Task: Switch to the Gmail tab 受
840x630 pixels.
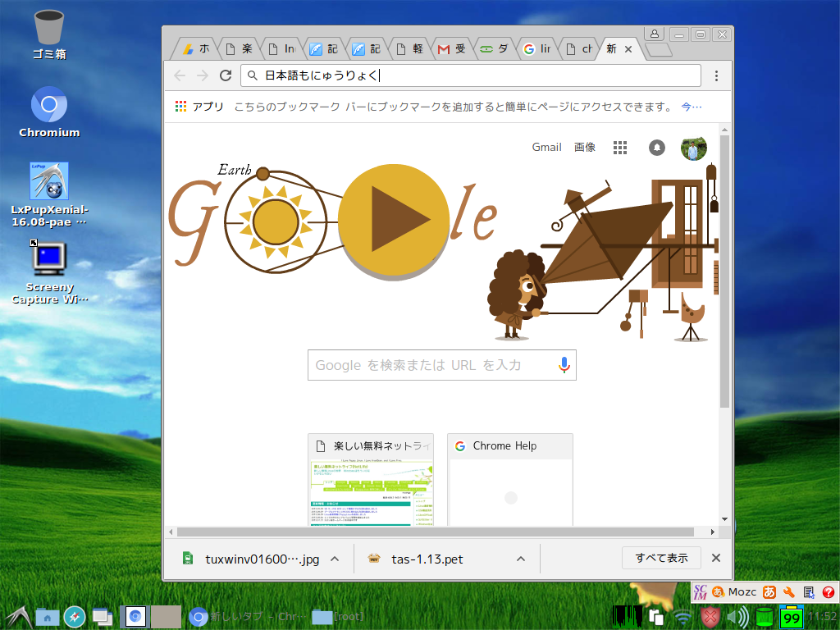Action: click(452, 48)
